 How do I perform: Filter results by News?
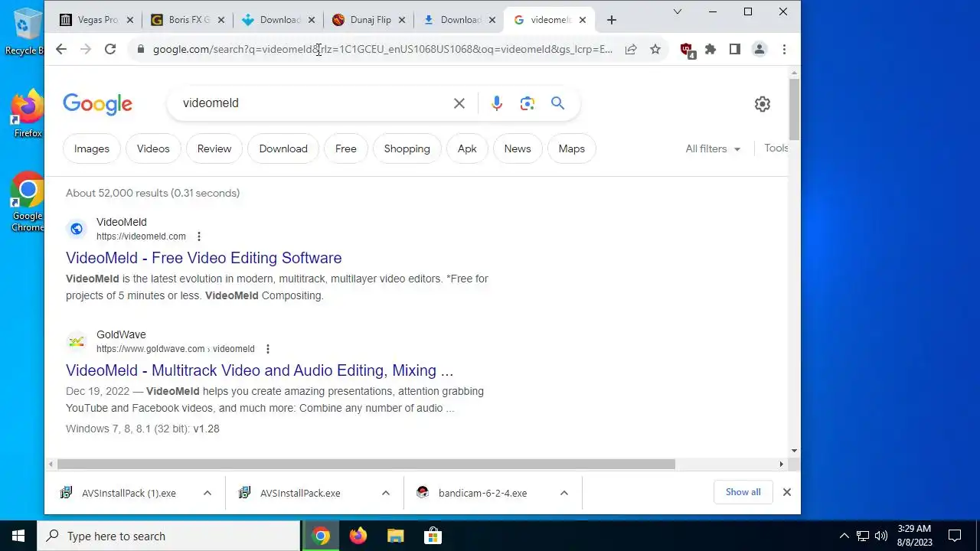pos(518,148)
